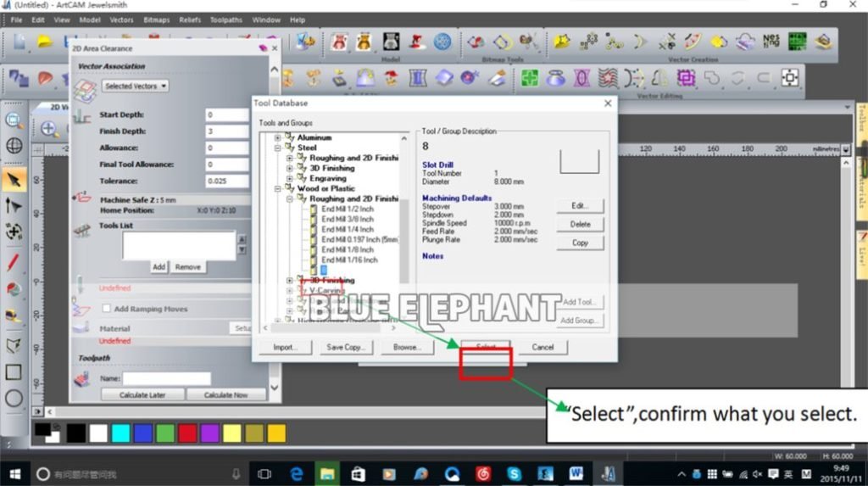Click the Import button
The width and height of the screenshot is (868, 486).
pos(285,348)
